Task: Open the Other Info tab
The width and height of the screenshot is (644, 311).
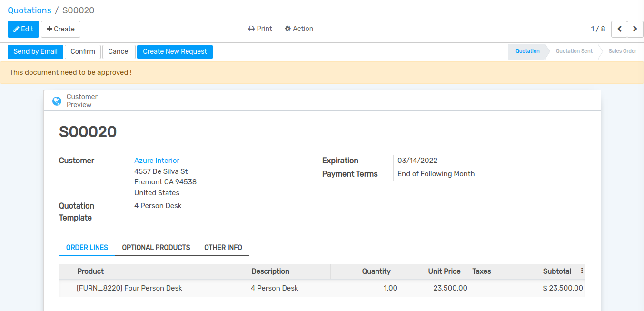Action: 223,248
